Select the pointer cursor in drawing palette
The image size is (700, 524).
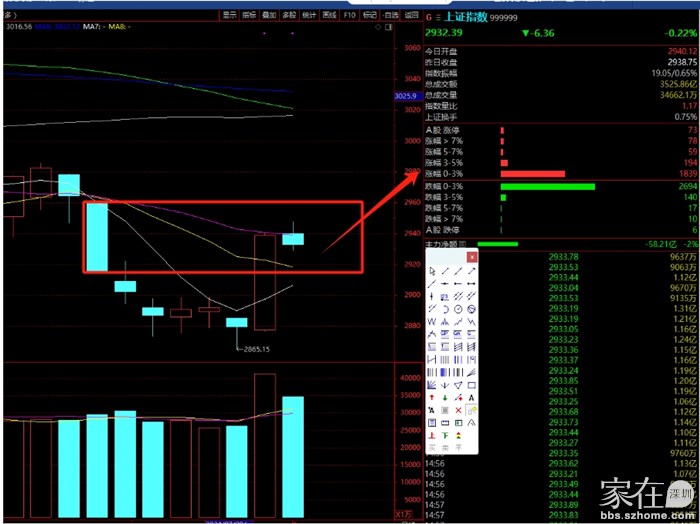[x=432, y=271]
